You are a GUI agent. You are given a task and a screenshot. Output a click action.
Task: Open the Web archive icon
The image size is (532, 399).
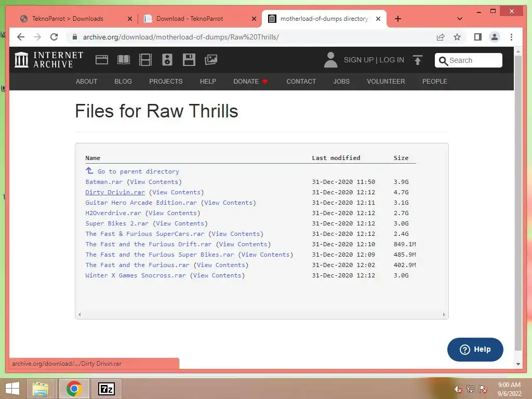(x=101, y=60)
